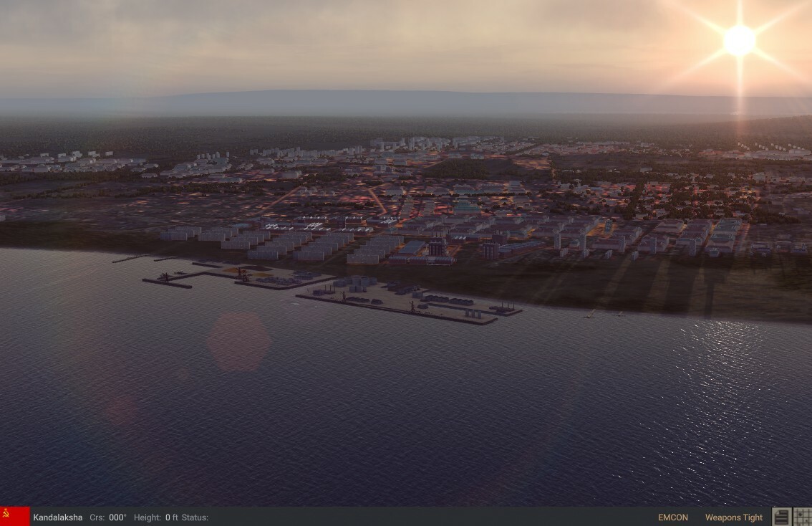Screen dimensions: 812x526
Task: Click the course value 000°
Action: point(118,517)
